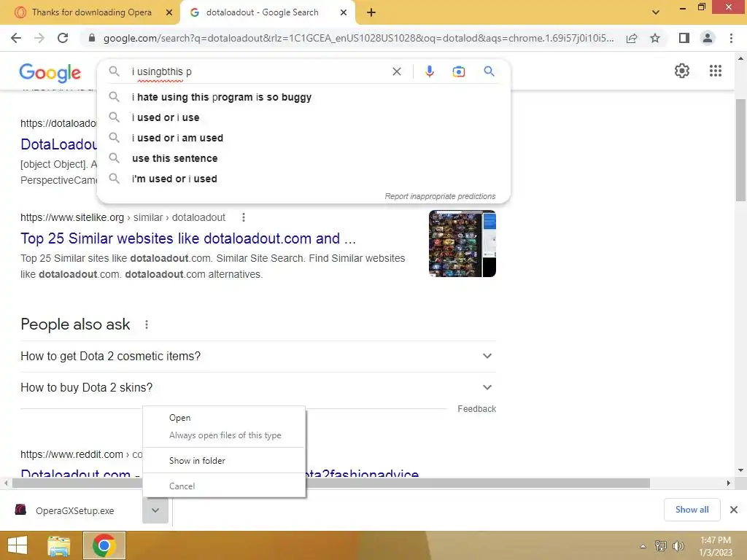Click the blue search magnifier button
The image size is (747, 560).
pyautogui.click(x=489, y=71)
